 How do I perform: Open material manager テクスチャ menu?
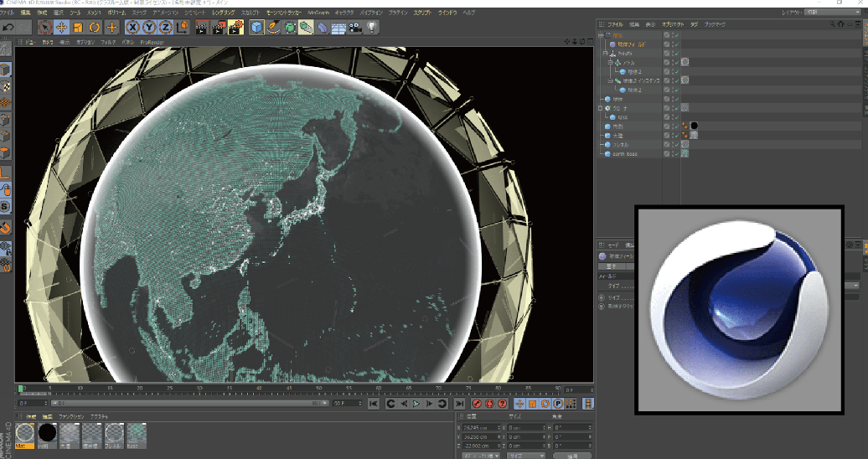(x=101, y=416)
